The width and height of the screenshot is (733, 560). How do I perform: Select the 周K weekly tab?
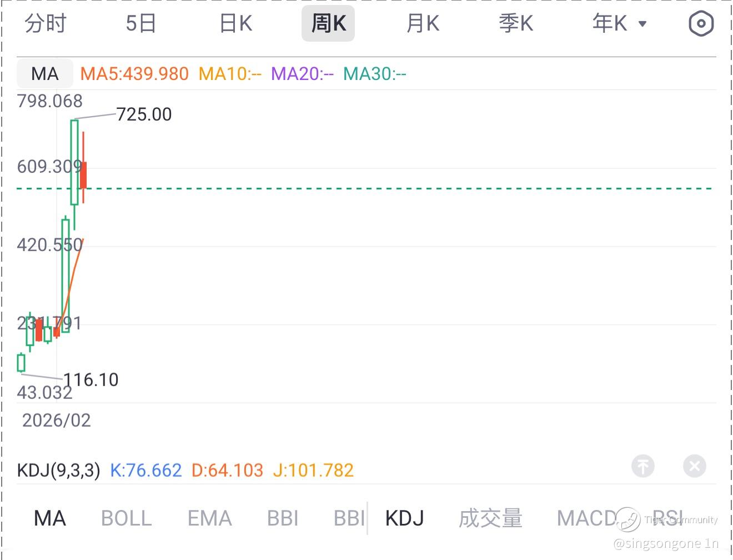tap(328, 23)
